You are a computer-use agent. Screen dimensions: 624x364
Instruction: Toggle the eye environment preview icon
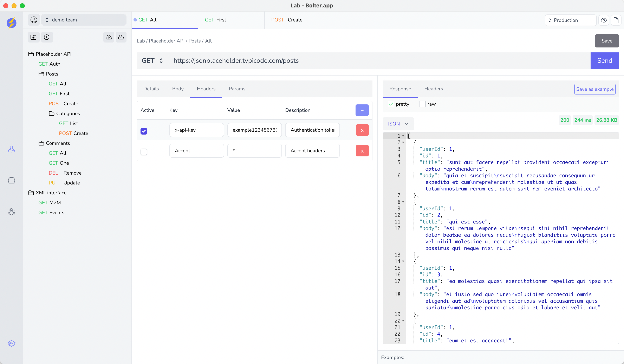(x=604, y=20)
